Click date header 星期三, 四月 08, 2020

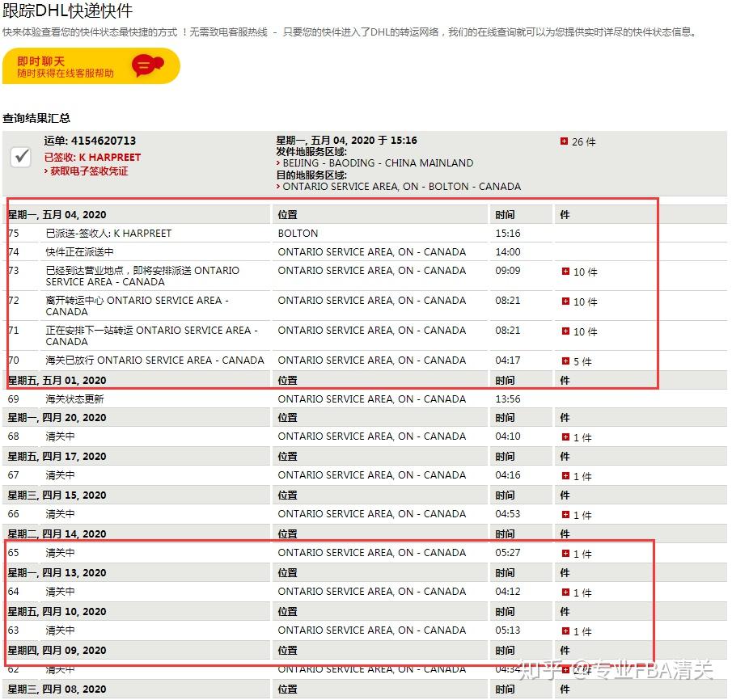(57, 689)
